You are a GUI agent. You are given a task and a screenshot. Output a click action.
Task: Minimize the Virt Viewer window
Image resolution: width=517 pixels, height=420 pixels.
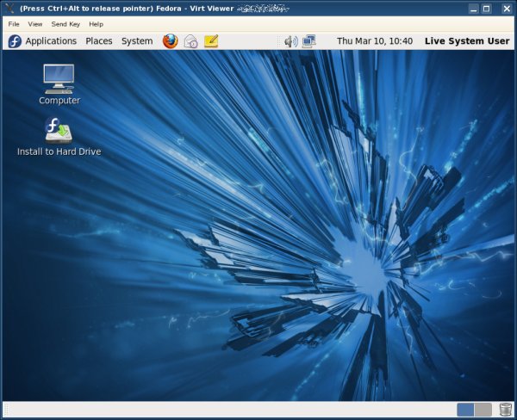click(473, 9)
